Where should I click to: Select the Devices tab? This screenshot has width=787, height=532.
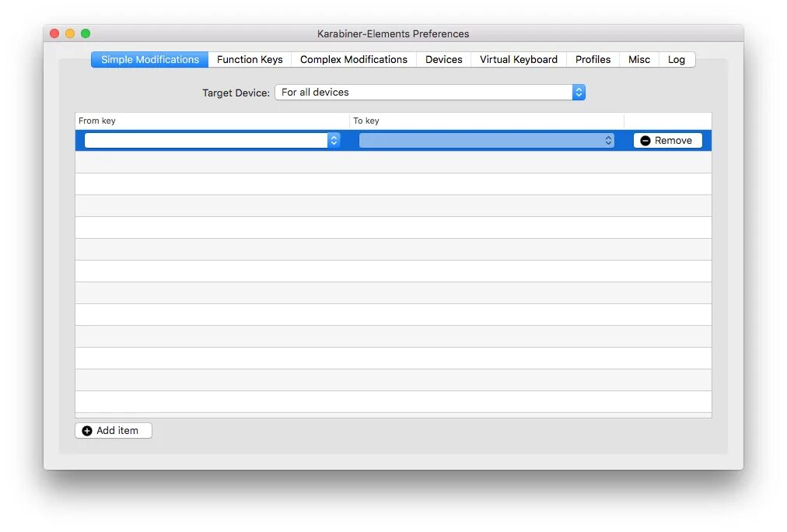pos(444,59)
